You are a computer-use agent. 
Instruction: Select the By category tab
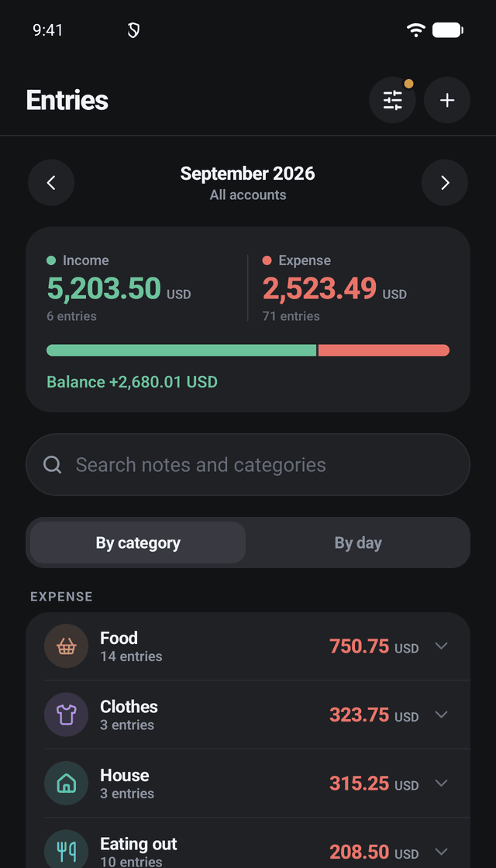click(138, 542)
